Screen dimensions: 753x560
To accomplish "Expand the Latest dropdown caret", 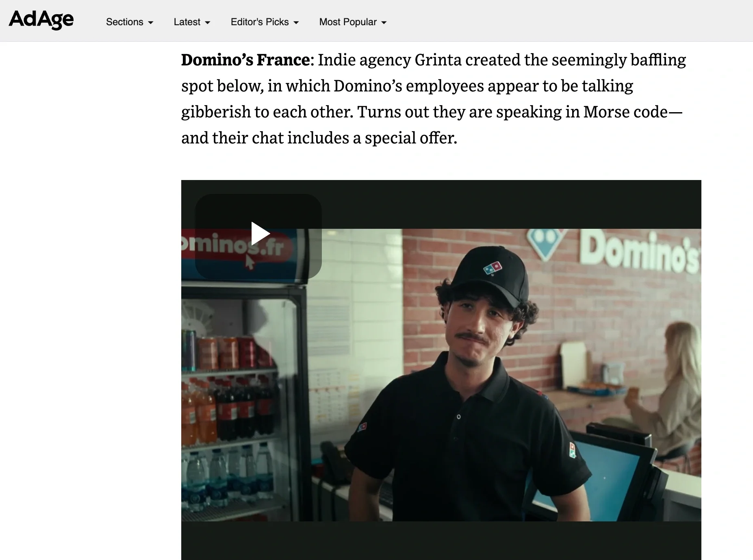I will tap(208, 23).
